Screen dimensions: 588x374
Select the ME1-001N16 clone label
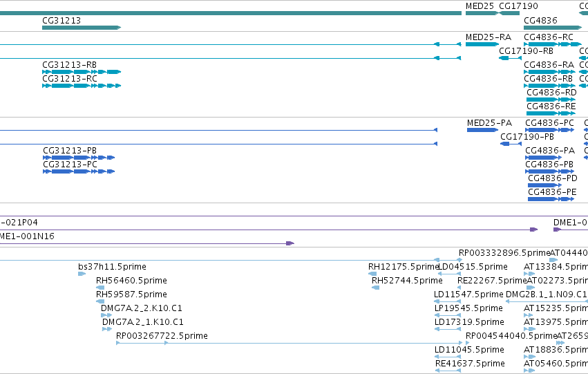[x=27, y=236]
